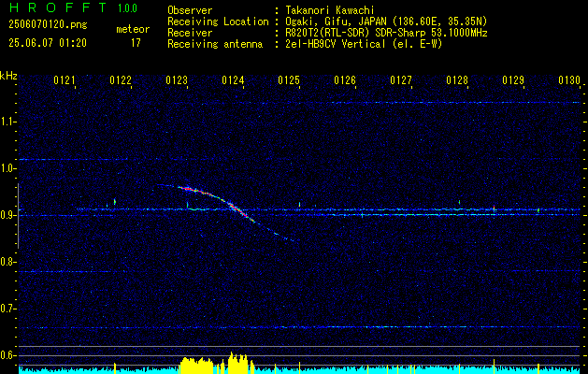Click the 0.6 kHz frequency label
Screen dimensions: 588x374
pos(7,355)
